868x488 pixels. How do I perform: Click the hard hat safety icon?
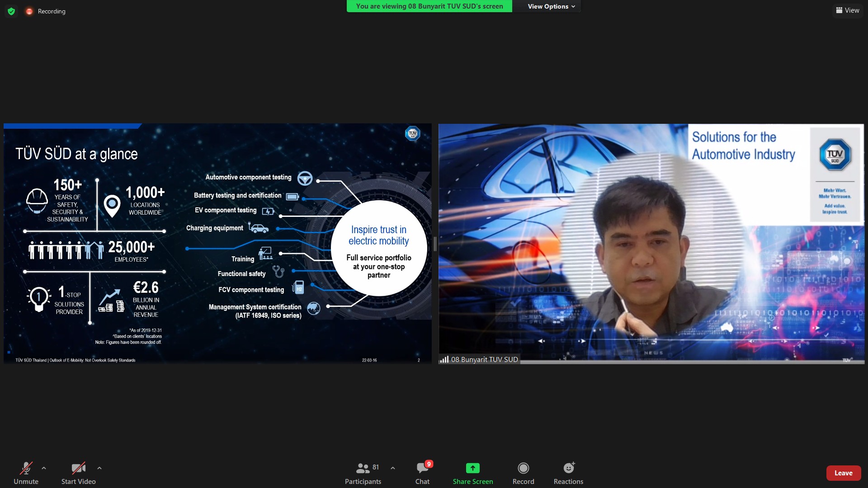[x=37, y=201]
